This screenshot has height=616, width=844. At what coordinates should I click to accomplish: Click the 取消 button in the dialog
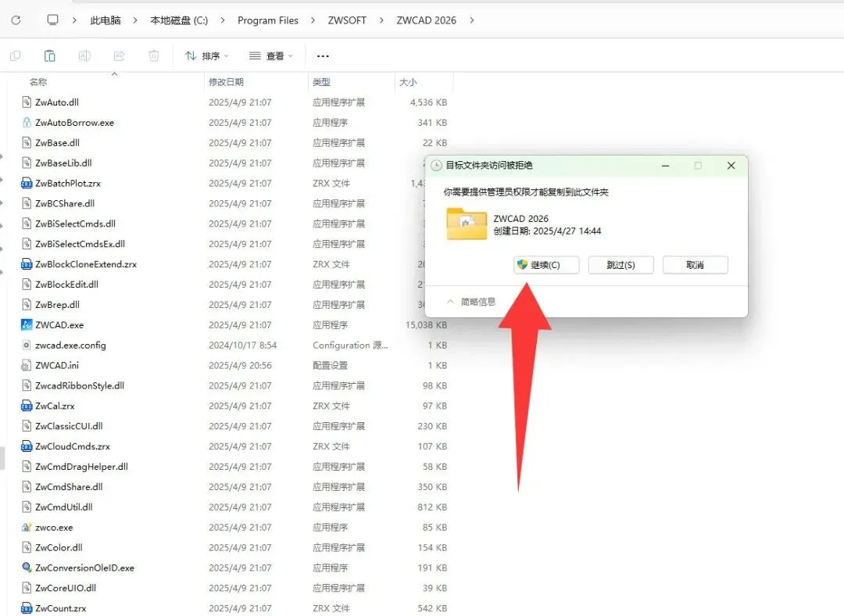(695, 265)
